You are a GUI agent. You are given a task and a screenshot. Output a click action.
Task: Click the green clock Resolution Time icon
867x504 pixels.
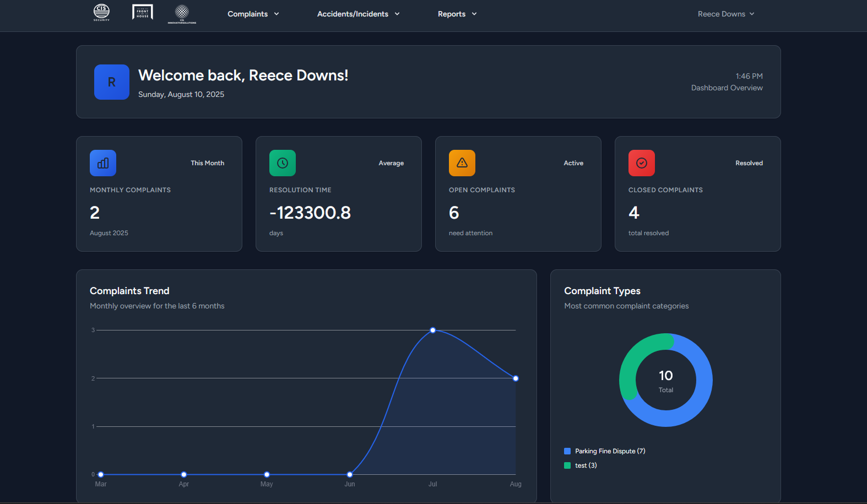click(283, 163)
